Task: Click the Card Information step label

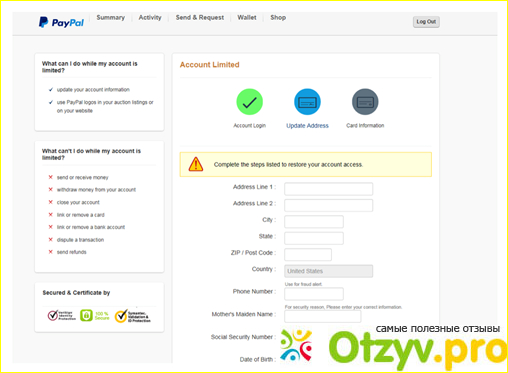Action: click(x=365, y=126)
